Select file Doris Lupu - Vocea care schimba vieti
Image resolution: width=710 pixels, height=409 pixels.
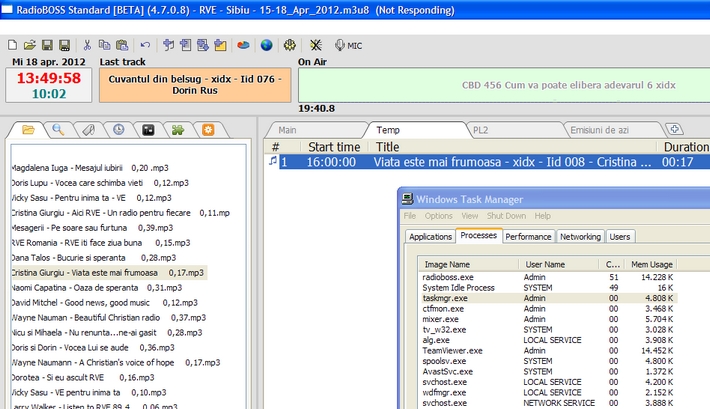100,183
